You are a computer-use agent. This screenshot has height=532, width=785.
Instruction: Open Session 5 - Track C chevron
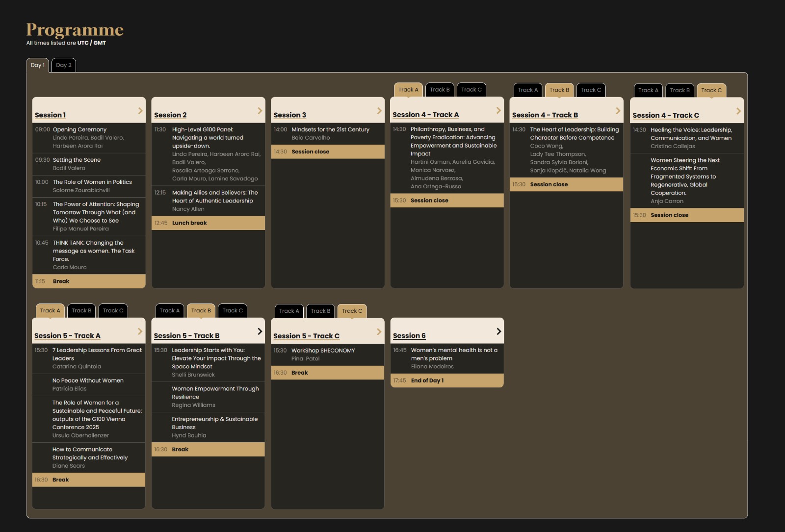(379, 331)
